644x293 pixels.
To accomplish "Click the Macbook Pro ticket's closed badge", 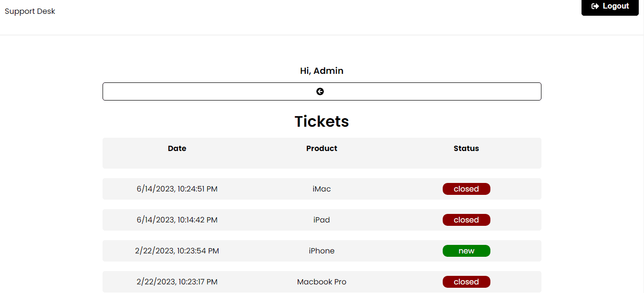I will point(466,282).
